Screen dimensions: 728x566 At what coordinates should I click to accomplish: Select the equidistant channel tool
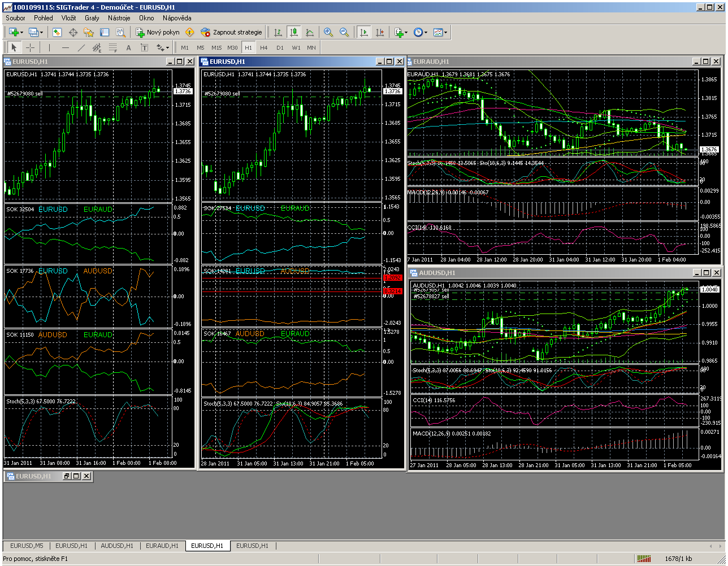pos(97,47)
